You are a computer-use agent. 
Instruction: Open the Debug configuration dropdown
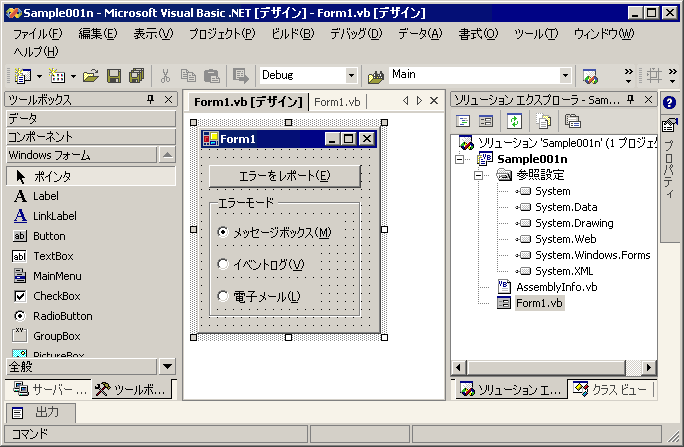click(x=351, y=75)
